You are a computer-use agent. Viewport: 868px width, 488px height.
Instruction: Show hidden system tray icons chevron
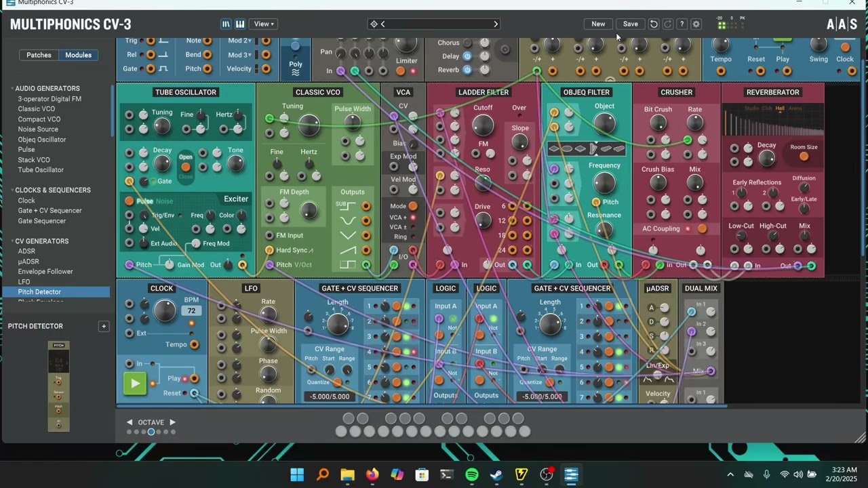(730, 474)
